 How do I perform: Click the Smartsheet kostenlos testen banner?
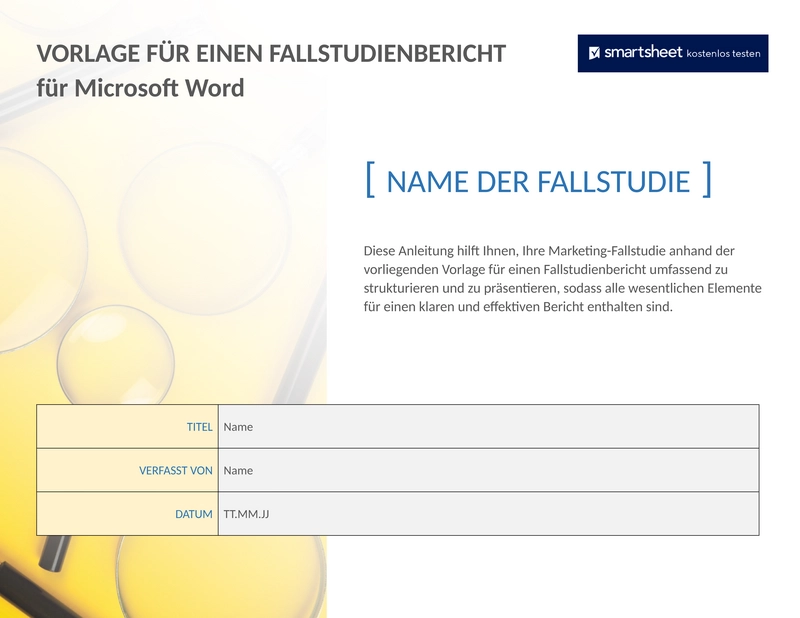tap(672, 53)
